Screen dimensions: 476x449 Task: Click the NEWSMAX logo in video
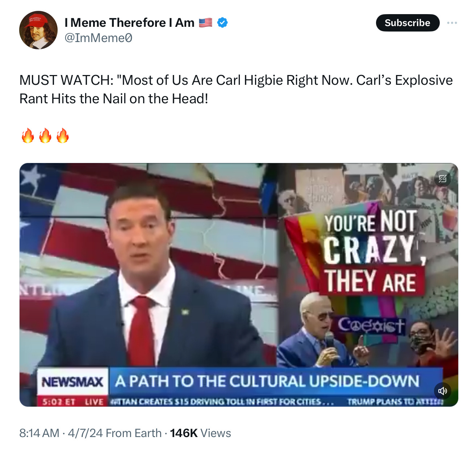tap(72, 382)
